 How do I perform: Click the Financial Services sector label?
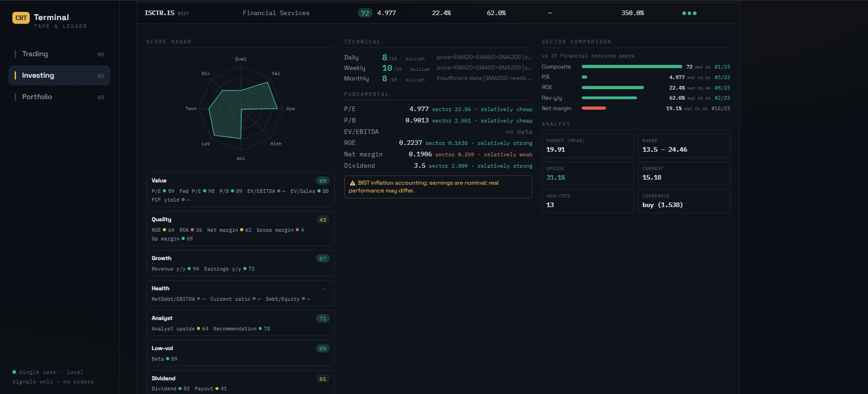point(276,13)
